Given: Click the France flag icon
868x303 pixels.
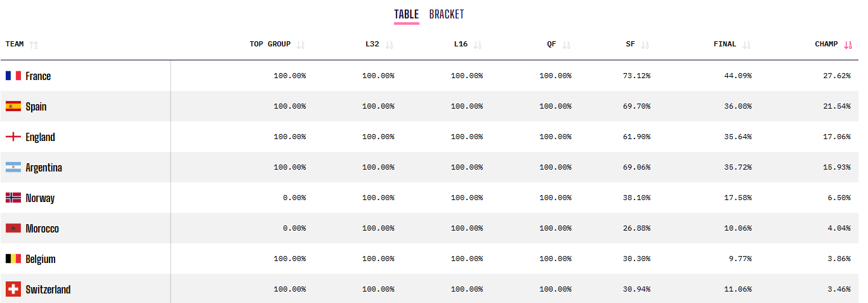Looking at the screenshot, I should tap(13, 76).
